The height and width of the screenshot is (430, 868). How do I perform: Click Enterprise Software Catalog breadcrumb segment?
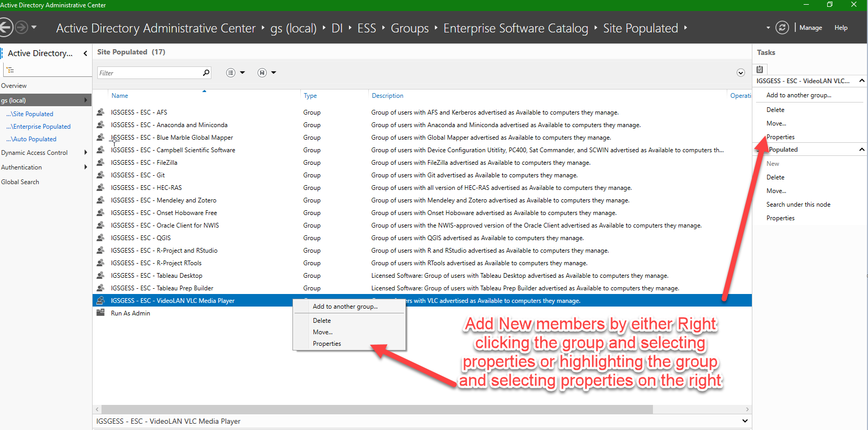pos(516,28)
